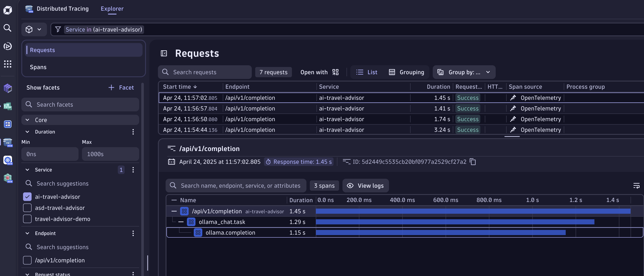The width and height of the screenshot is (644, 276).
Task: Check the /api/v1/completion endpoint checkbox
Action: (27, 260)
